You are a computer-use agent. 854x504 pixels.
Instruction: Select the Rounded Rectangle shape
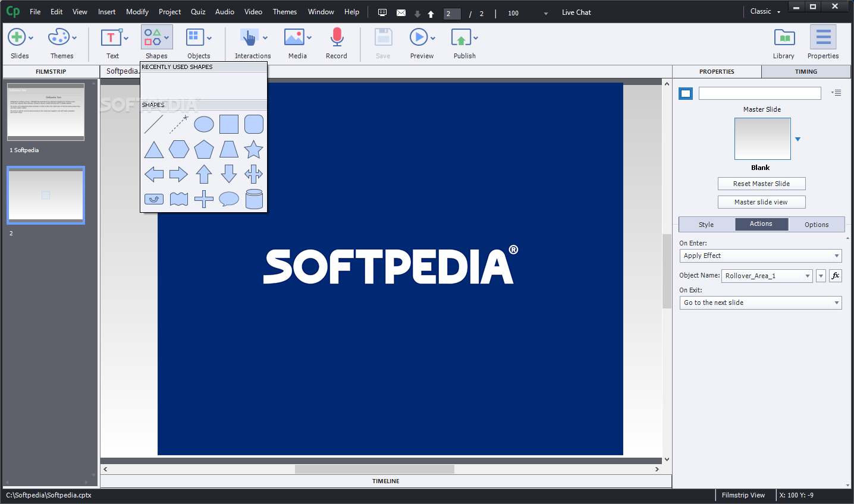pyautogui.click(x=254, y=124)
